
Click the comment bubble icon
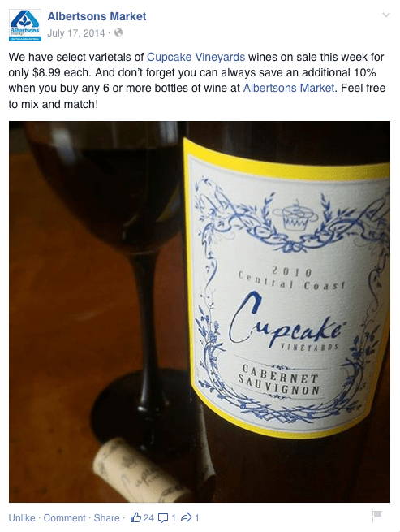pyautogui.click(x=163, y=518)
